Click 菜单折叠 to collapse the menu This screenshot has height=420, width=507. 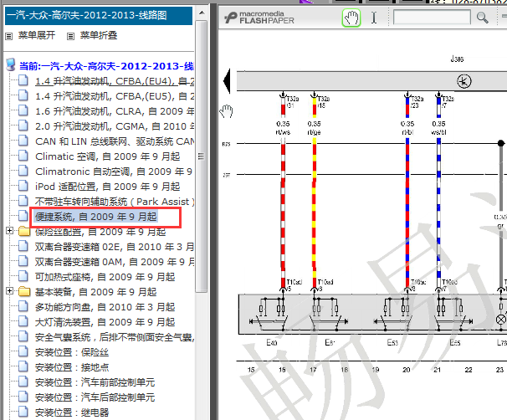(x=99, y=35)
